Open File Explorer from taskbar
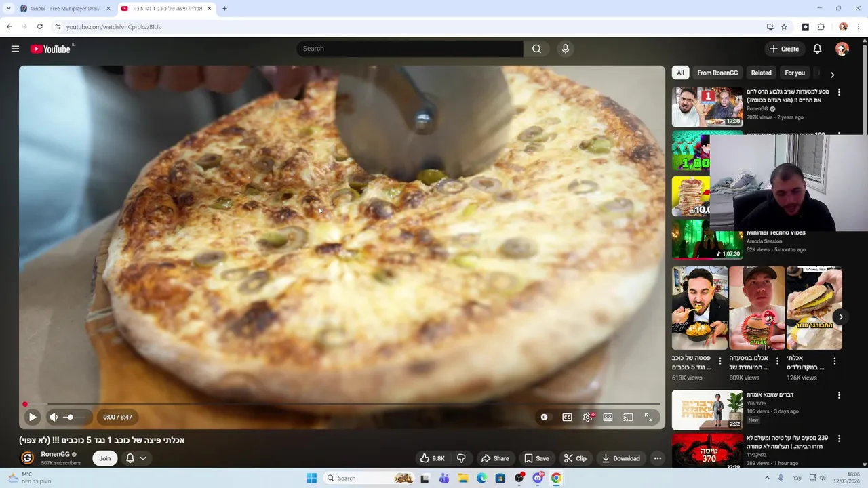This screenshot has height=488, width=868. pos(463,478)
